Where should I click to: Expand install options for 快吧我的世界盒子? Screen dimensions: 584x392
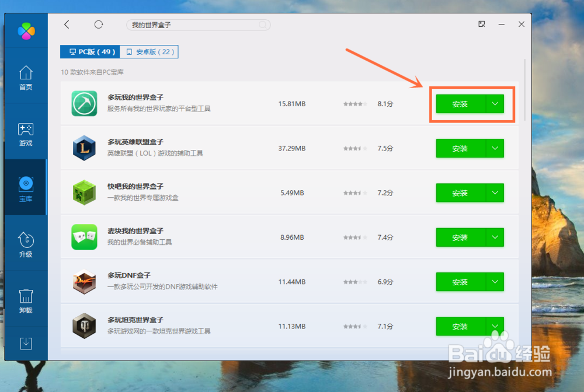pyautogui.click(x=495, y=193)
